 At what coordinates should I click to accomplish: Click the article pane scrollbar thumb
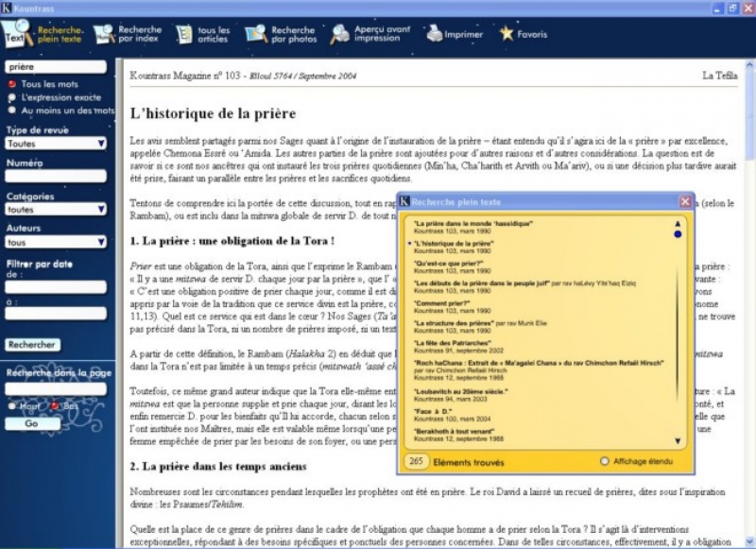click(750, 114)
